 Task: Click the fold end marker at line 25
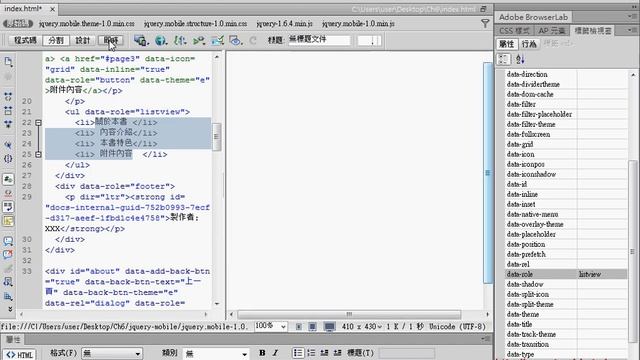(38, 154)
